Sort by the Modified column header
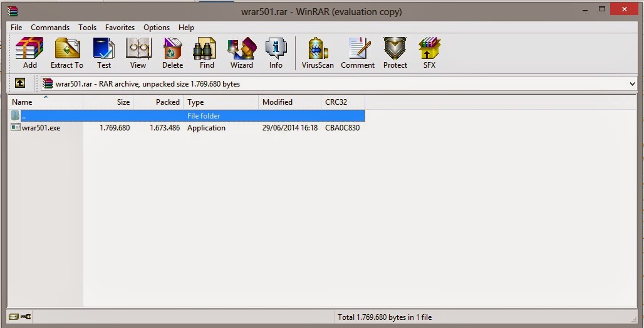Screen dimensions: 644x328 289,102
